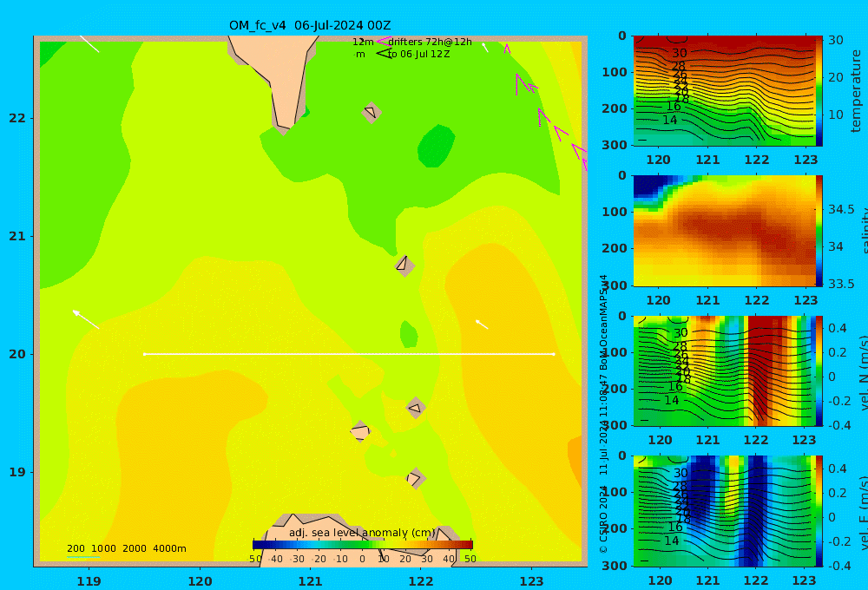Click the 'vel. N (m/s)' axis label
Image resolution: width=868 pixels, height=590 pixels.
(864, 373)
